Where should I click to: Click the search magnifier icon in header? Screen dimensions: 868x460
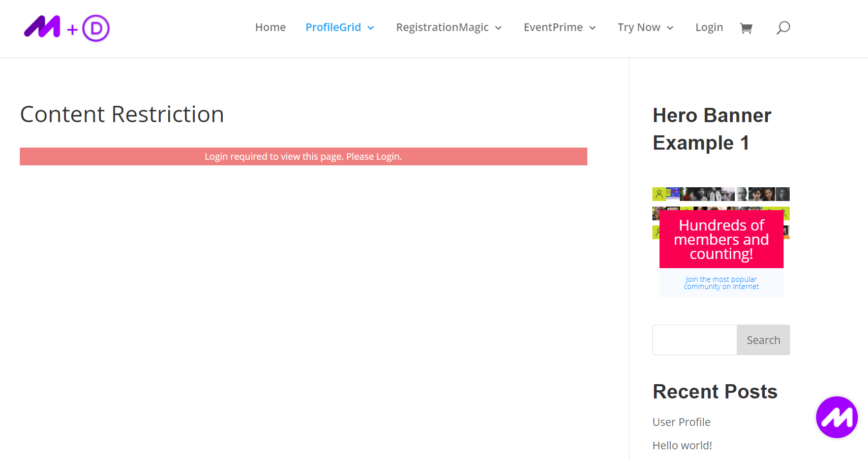coord(783,27)
